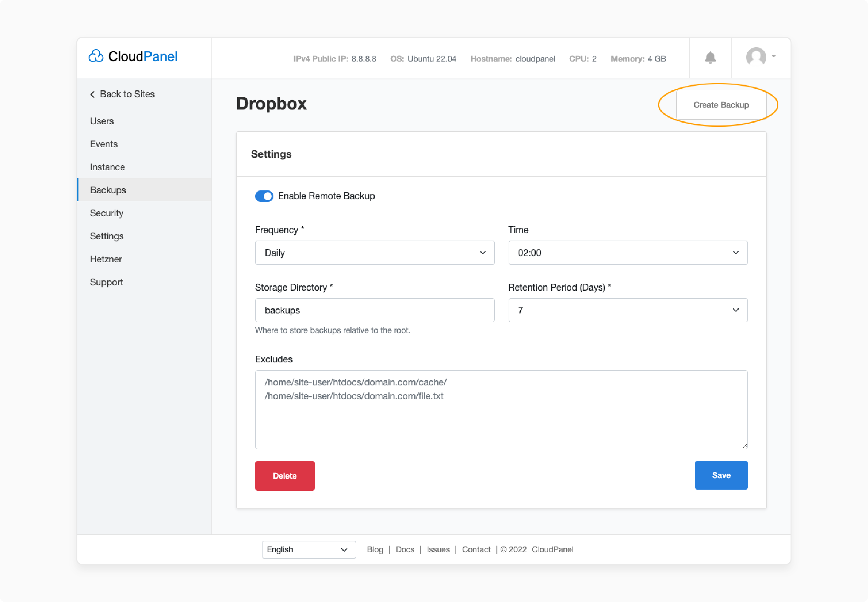Open Settings in the sidebar
Image resolution: width=868 pixels, height=602 pixels.
(107, 236)
